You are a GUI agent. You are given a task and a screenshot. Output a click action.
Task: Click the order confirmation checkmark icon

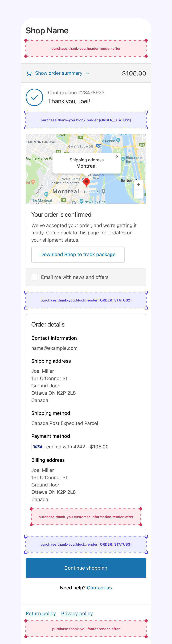tap(34, 98)
